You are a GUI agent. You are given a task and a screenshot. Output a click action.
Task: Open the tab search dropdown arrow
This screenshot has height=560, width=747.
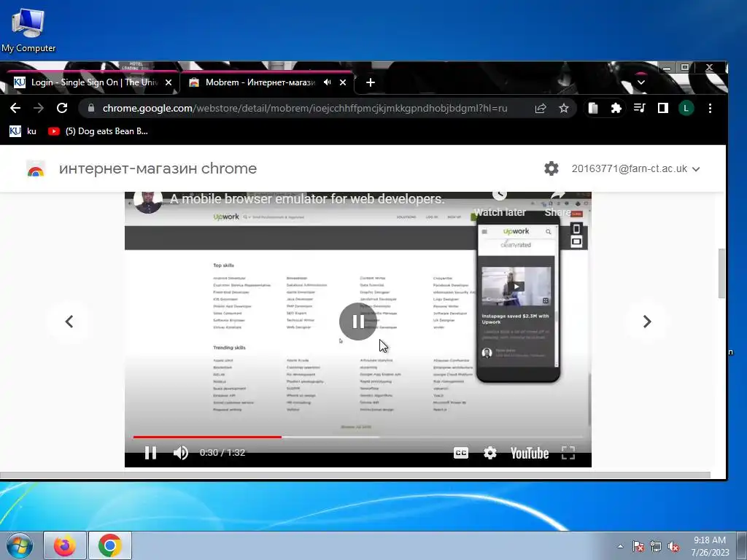point(641,82)
